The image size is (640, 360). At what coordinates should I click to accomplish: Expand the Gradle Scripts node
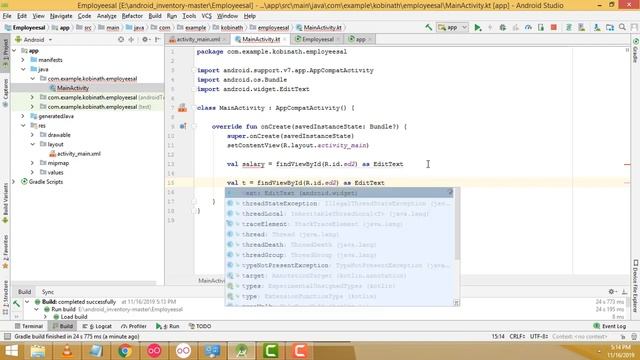pyautogui.click(x=14, y=182)
